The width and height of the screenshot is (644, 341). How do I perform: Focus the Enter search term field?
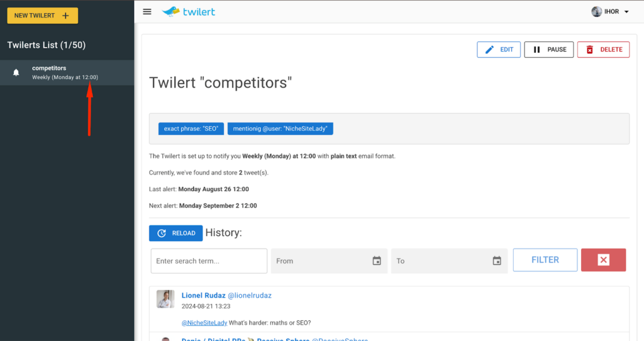click(209, 261)
